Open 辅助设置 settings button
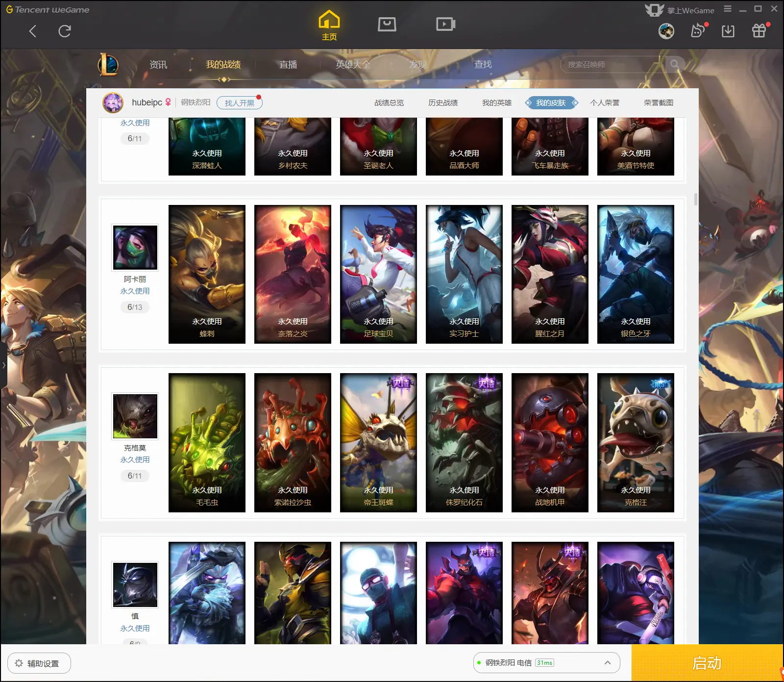Viewport: 784px width, 682px height. (39, 663)
